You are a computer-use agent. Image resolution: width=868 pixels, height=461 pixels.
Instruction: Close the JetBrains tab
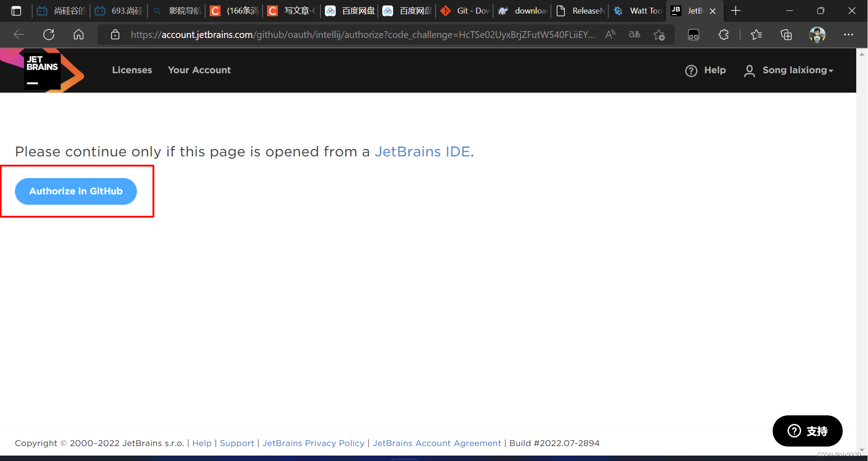[713, 11]
